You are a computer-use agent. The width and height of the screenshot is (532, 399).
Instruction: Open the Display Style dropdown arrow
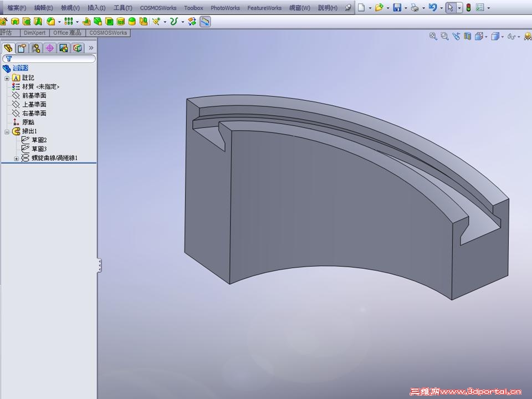(x=503, y=37)
